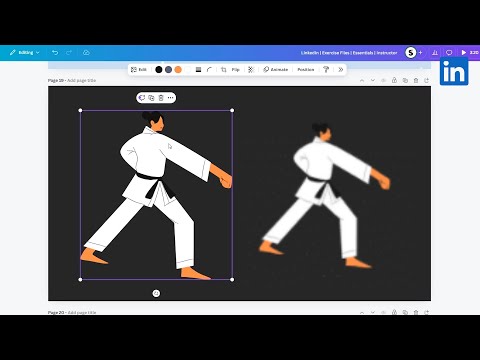Select the orange color swatch
This screenshot has width=480, height=360.
[x=178, y=69]
